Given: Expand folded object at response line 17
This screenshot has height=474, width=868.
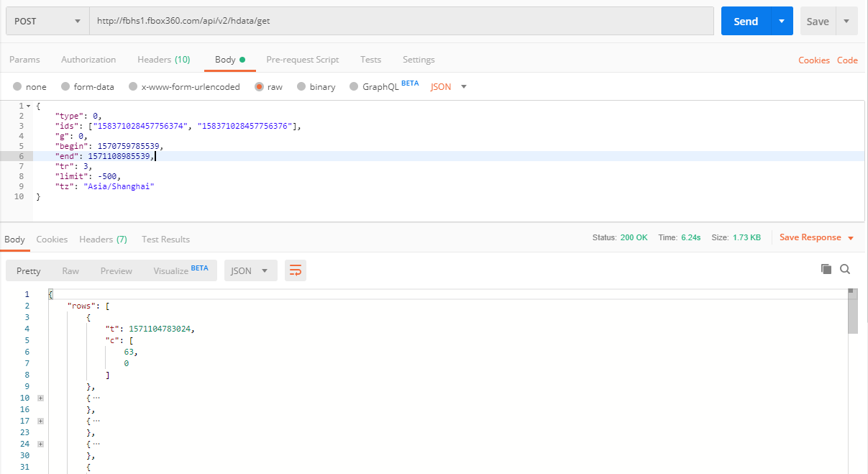Looking at the screenshot, I should 41,421.
